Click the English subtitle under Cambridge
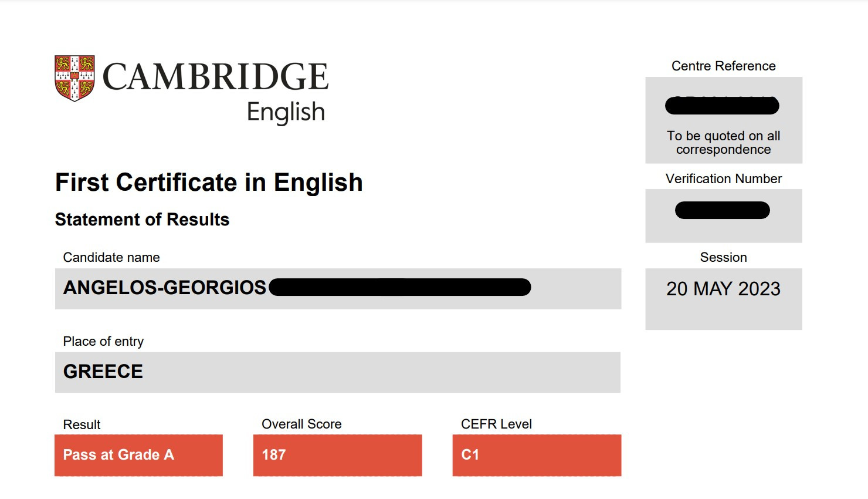 [286, 112]
